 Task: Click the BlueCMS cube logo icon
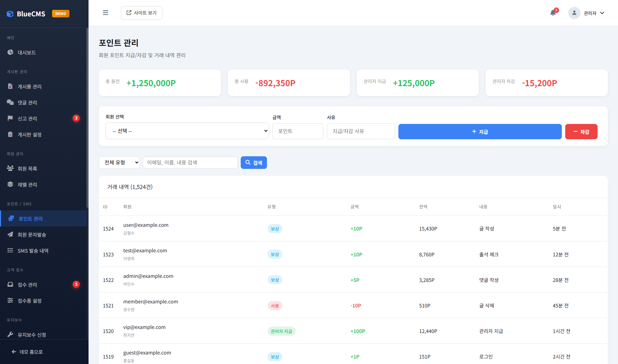point(10,14)
